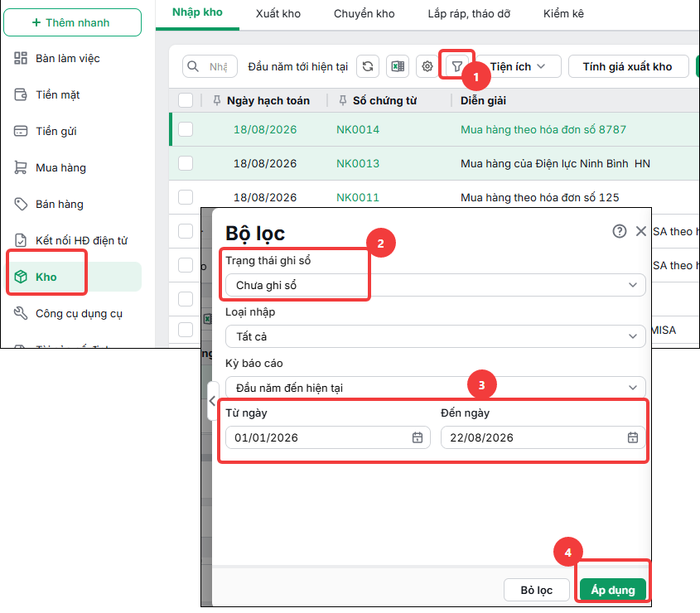700x613 pixels.
Task: Tick the checkbox for NK0014
Action: (x=186, y=129)
